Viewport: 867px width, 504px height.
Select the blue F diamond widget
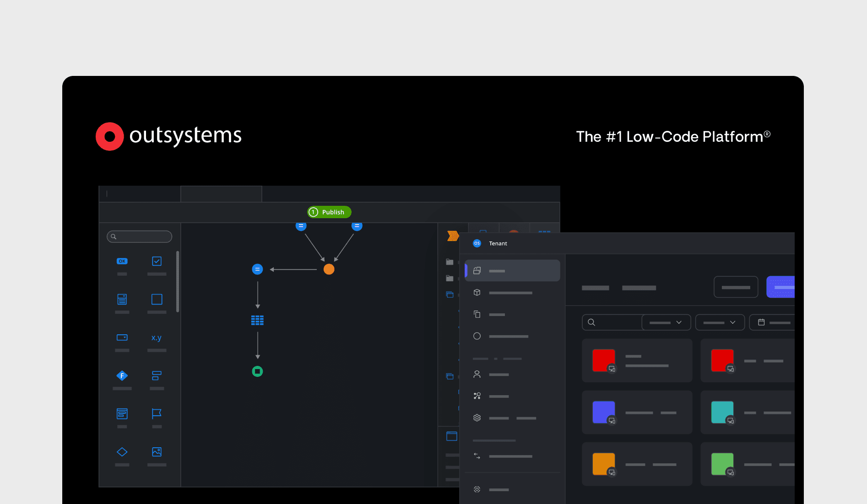pyautogui.click(x=122, y=375)
